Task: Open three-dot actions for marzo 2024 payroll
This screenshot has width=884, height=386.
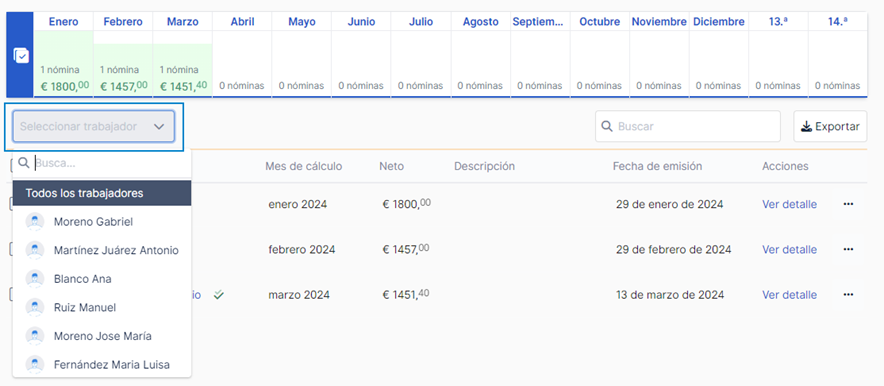Action: click(x=848, y=295)
